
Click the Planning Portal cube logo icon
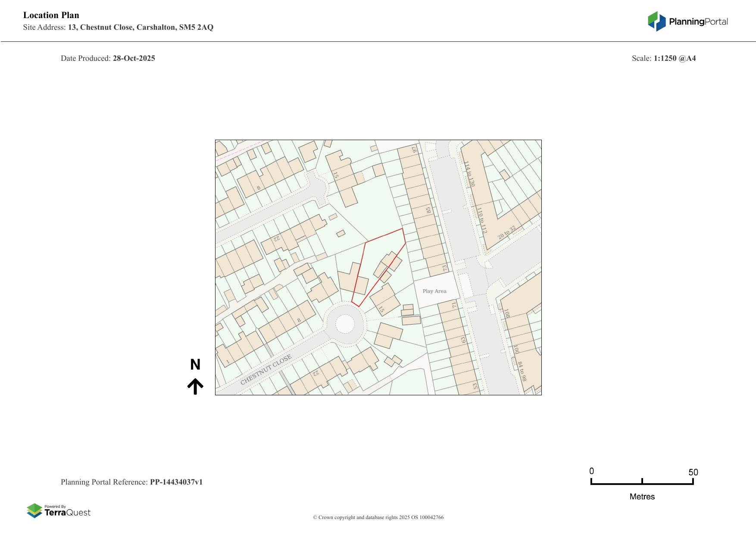pos(656,21)
